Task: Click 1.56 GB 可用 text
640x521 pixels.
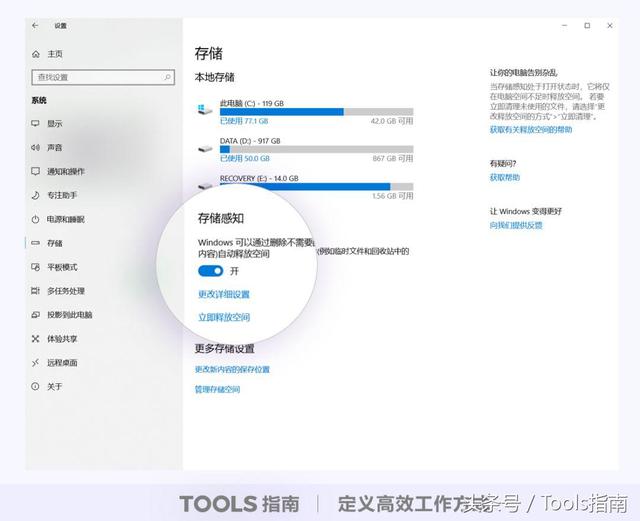Action: pos(393,196)
